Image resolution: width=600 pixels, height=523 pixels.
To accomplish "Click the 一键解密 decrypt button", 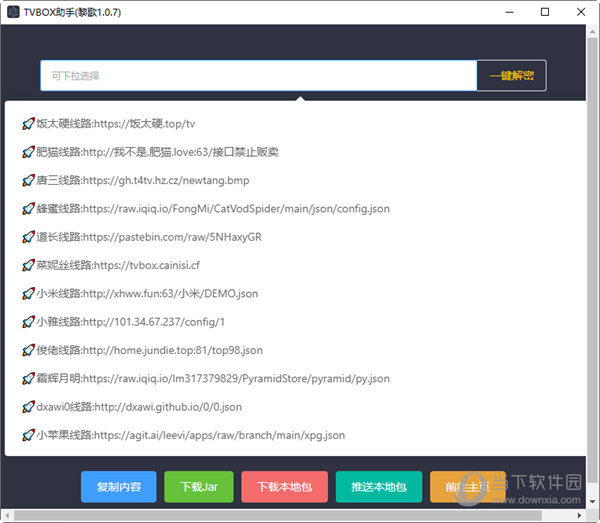I will [512, 76].
